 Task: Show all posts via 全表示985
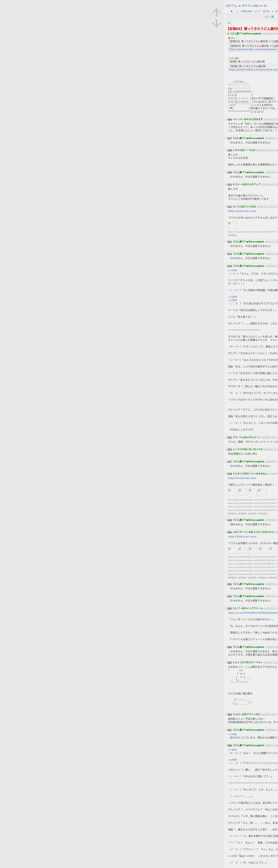pos(246,11)
